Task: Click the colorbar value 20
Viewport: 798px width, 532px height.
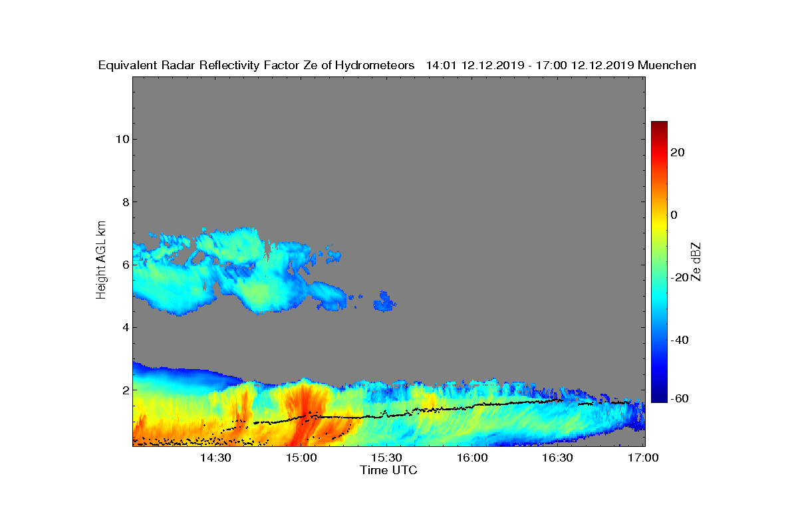Action: [x=678, y=152]
